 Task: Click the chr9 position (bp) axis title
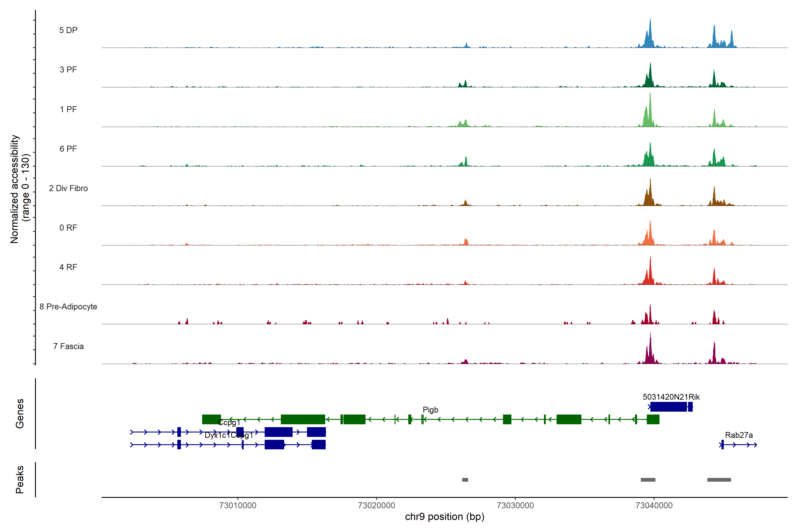pos(444,517)
